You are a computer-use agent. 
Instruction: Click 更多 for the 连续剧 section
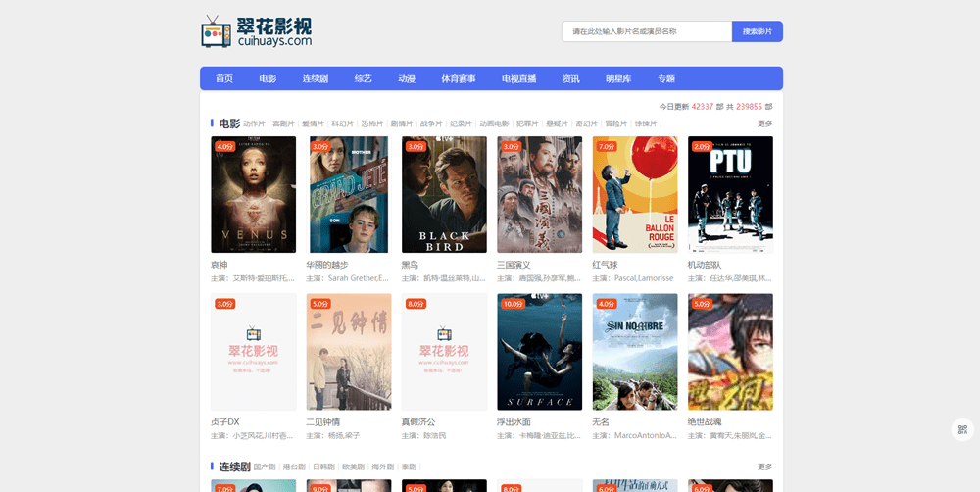tap(765, 467)
